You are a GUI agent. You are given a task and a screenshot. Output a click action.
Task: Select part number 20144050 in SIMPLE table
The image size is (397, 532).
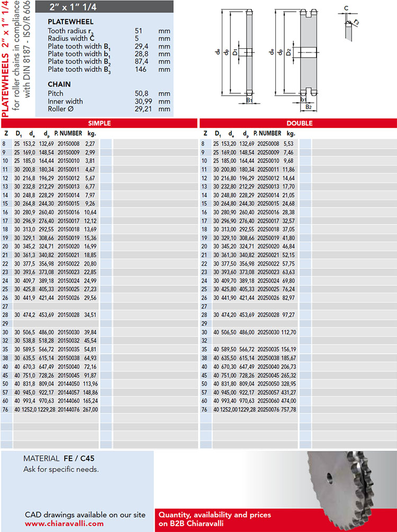[x=68, y=384]
